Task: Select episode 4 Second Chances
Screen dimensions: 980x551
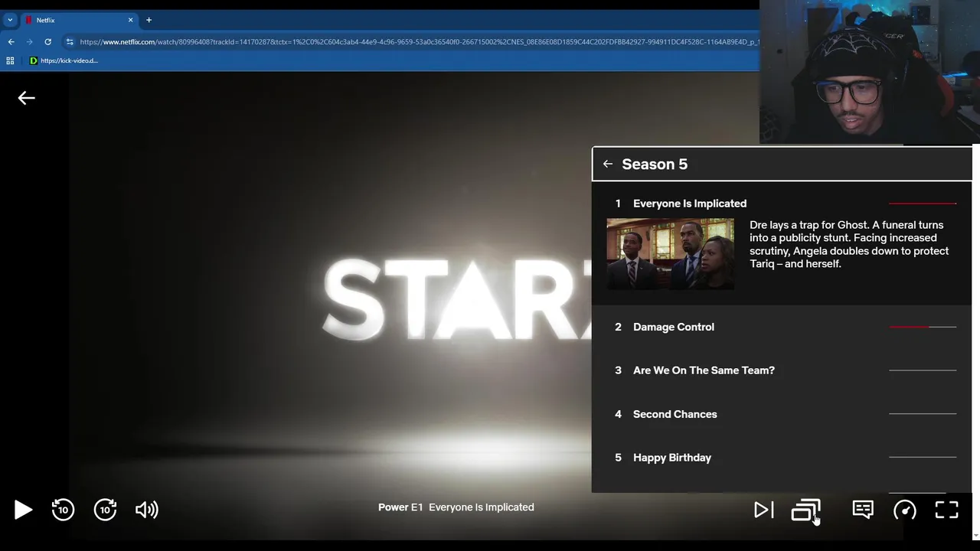Action: (x=782, y=414)
